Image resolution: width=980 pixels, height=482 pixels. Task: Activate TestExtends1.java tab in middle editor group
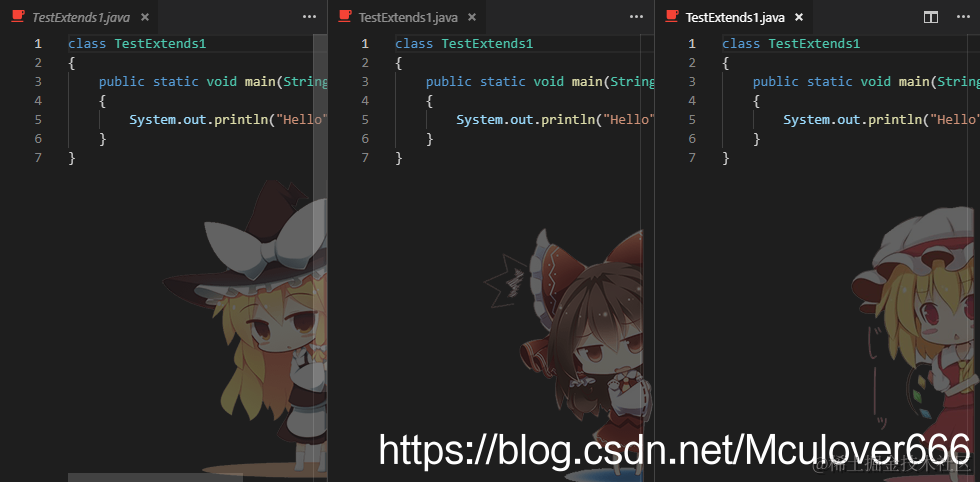(x=408, y=18)
